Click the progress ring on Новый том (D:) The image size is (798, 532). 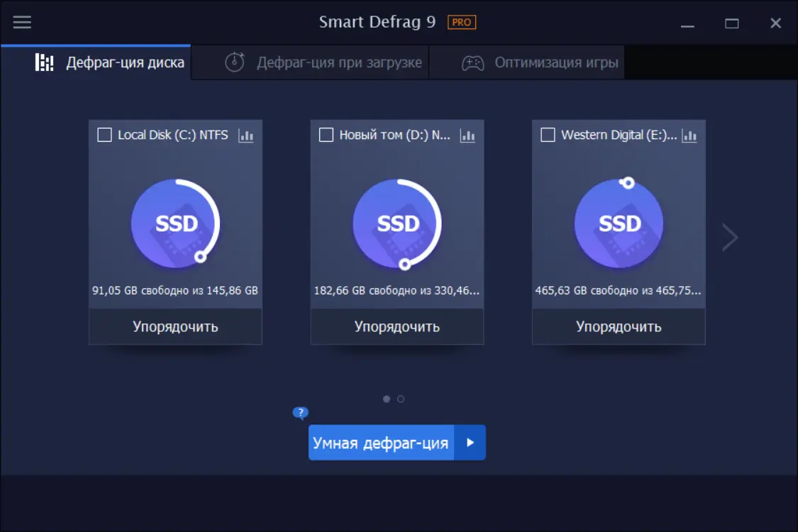(x=397, y=222)
